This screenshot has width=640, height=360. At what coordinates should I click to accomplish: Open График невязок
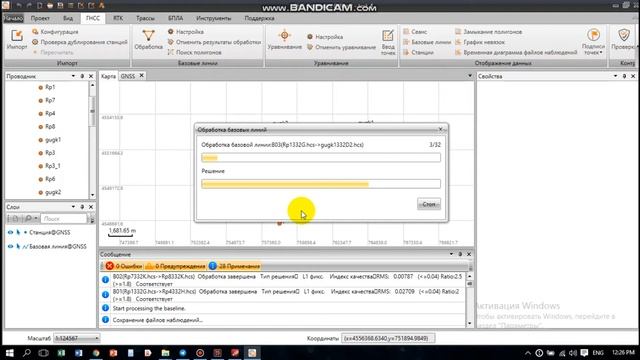(480, 42)
